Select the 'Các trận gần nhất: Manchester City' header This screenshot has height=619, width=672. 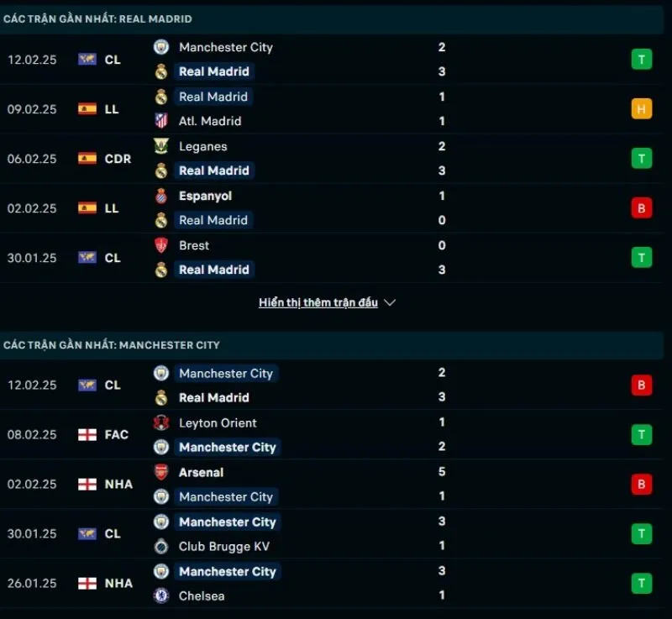112,345
